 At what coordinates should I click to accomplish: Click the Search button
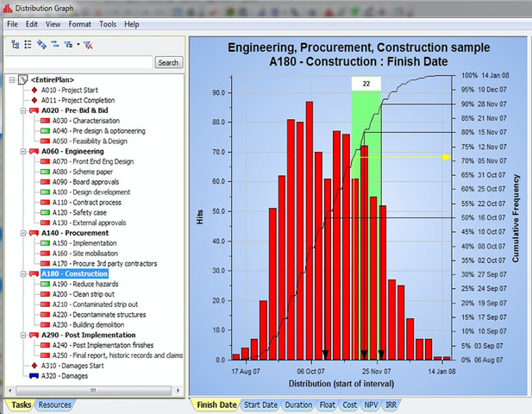169,63
